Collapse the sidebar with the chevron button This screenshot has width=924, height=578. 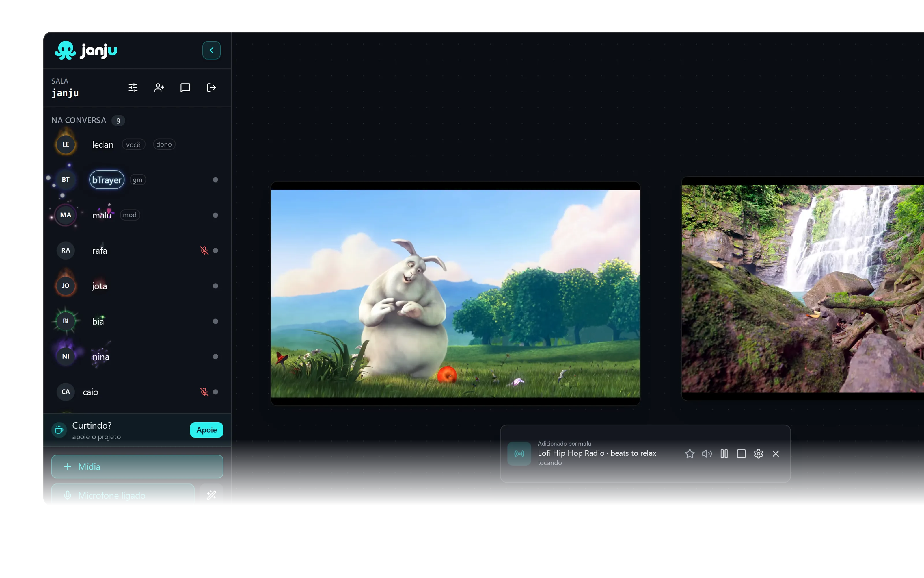click(x=211, y=50)
